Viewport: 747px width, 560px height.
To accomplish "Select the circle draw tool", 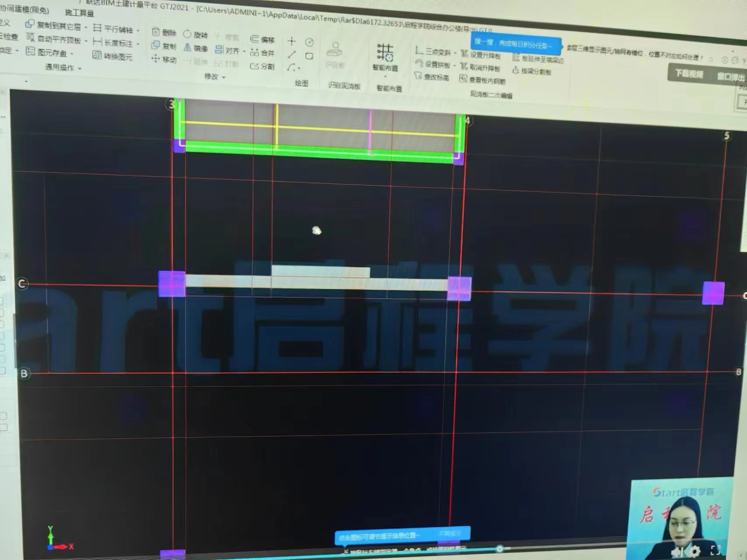I will 310,42.
